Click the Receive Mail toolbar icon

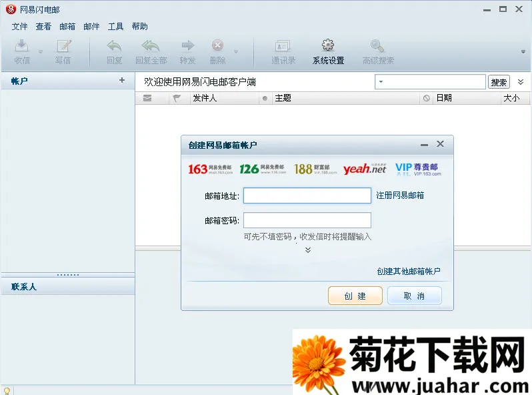pyautogui.click(x=22, y=46)
